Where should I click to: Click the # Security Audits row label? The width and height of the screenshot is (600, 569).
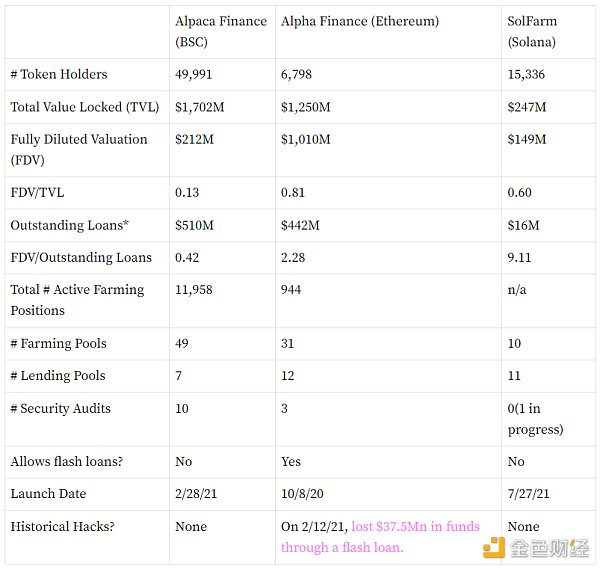(x=60, y=408)
